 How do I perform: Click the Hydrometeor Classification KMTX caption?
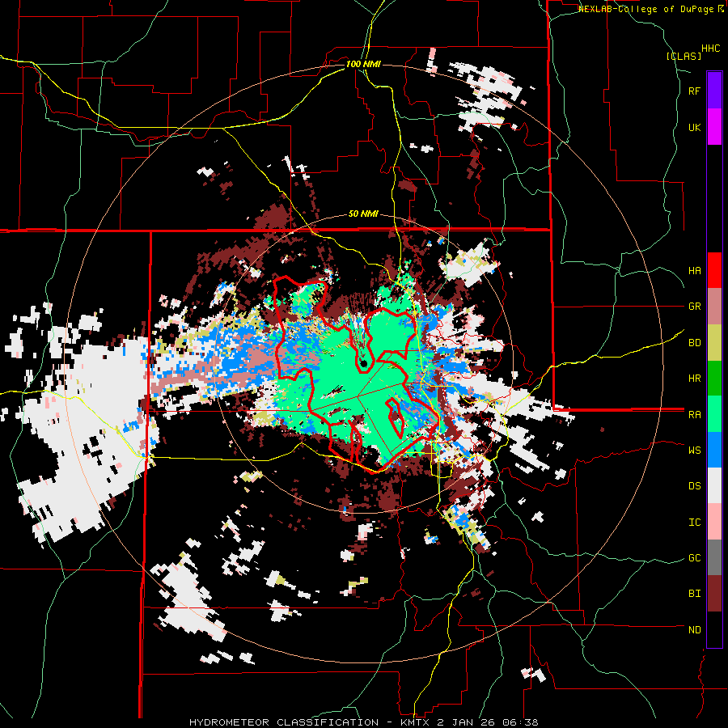364,722
